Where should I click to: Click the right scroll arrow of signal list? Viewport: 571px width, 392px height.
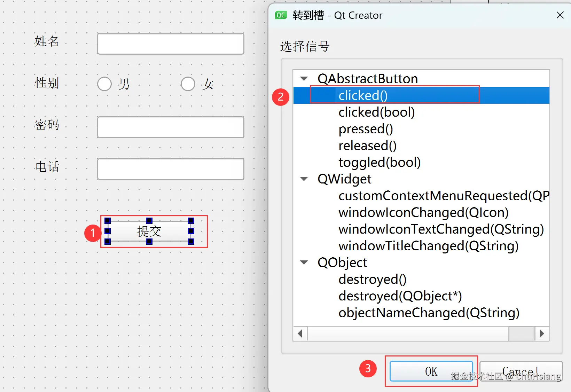click(x=542, y=334)
